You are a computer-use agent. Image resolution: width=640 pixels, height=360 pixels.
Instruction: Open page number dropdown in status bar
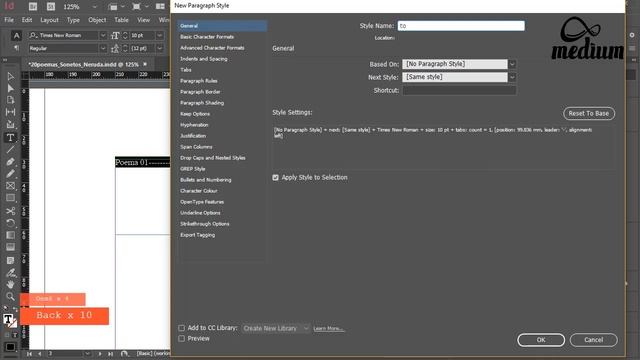87,353
